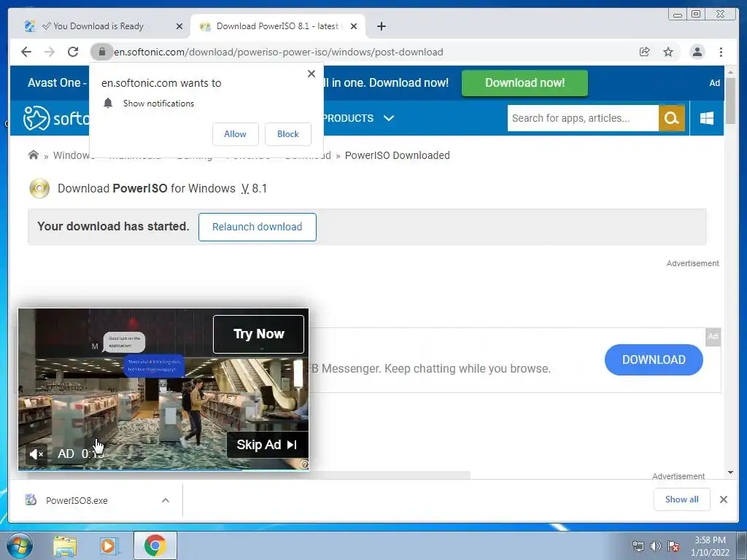747x560 pixels.
Task: Click 'Relaunch download' button
Action: click(x=258, y=227)
